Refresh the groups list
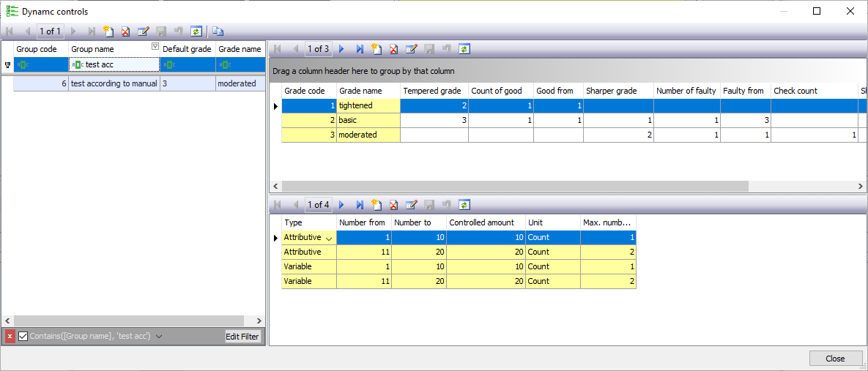Image resolution: width=868 pixels, height=371 pixels. click(196, 31)
